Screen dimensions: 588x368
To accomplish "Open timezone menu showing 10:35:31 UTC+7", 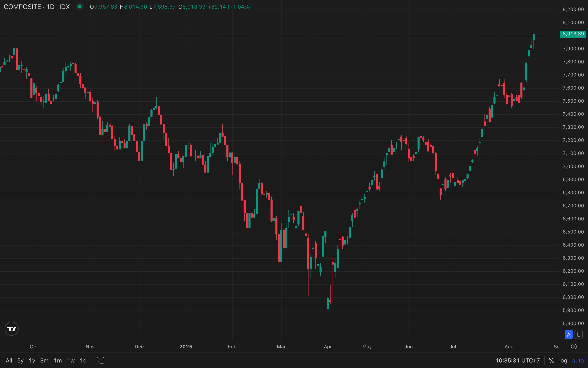I will pyautogui.click(x=518, y=360).
